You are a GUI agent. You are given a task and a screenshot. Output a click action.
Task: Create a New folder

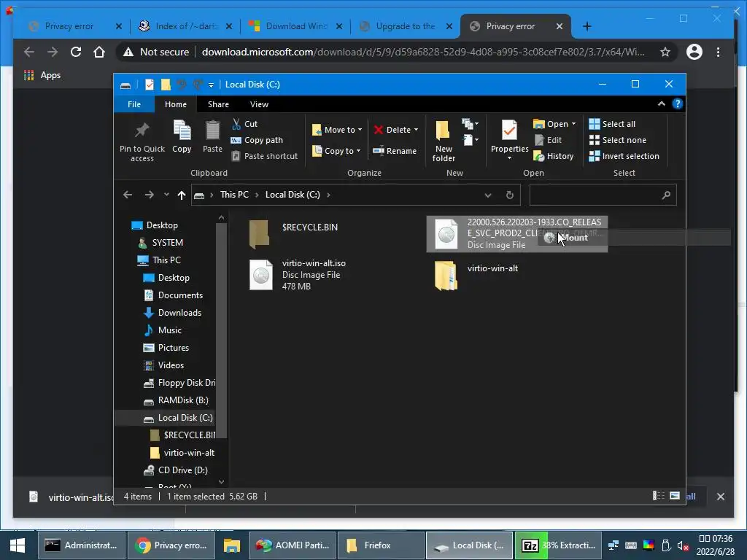click(444, 141)
